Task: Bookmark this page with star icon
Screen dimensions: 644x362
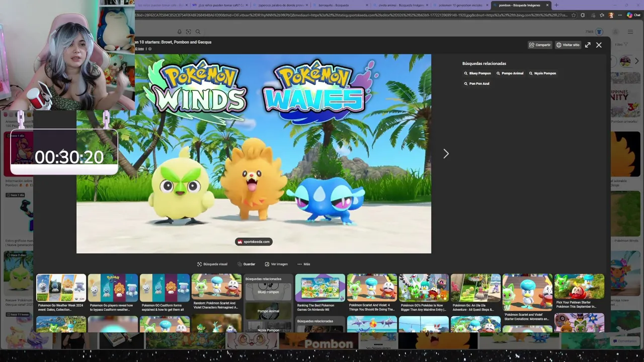Action: [574, 15]
